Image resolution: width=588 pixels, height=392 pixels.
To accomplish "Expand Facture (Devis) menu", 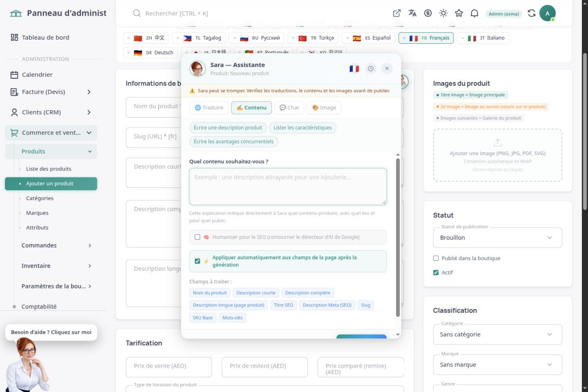I will (51, 92).
